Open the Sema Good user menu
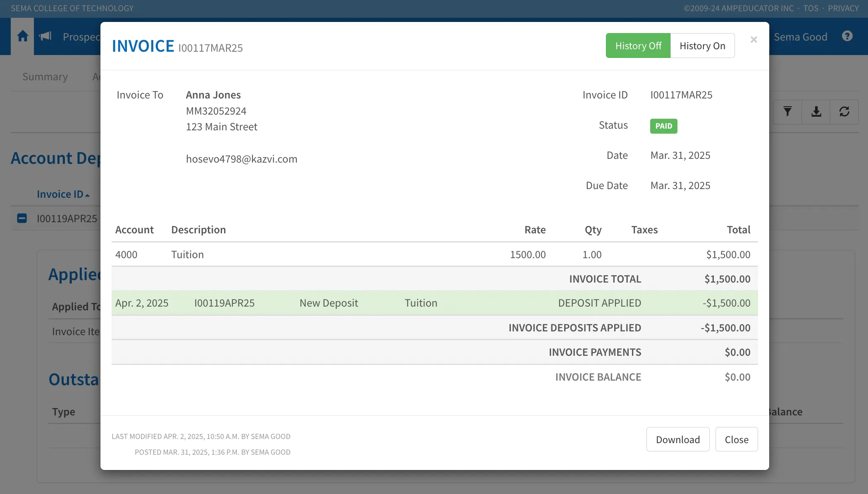The width and height of the screenshot is (868, 494). click(801, 37)
